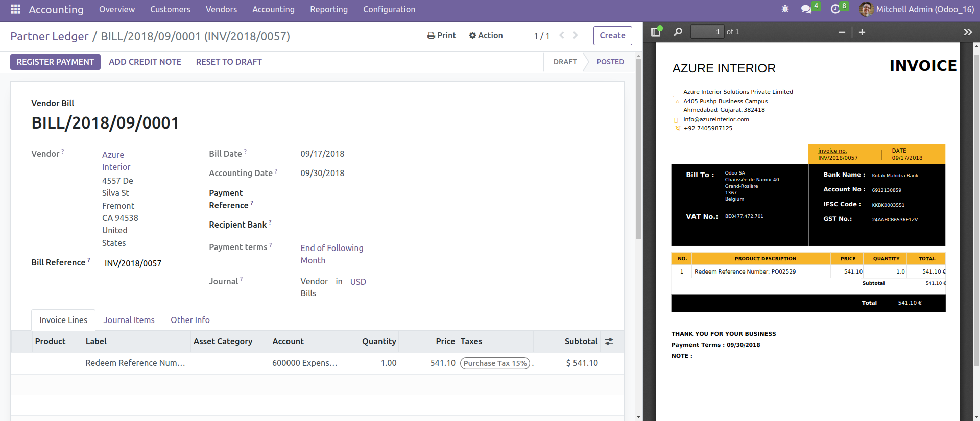Click line subtotal $ 541.10 cell
Screen dimensions: 980x421
(x=582, y=363)
